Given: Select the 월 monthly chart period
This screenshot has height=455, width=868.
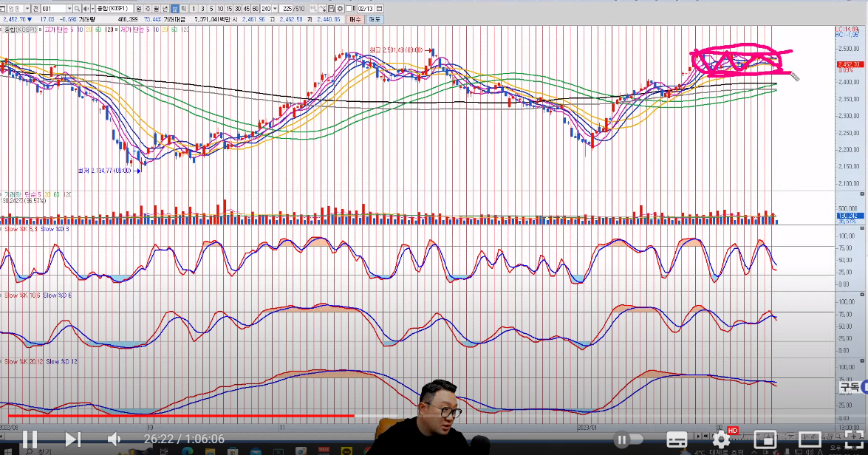Looking at the screenshot, I should (x=156, y=9).
